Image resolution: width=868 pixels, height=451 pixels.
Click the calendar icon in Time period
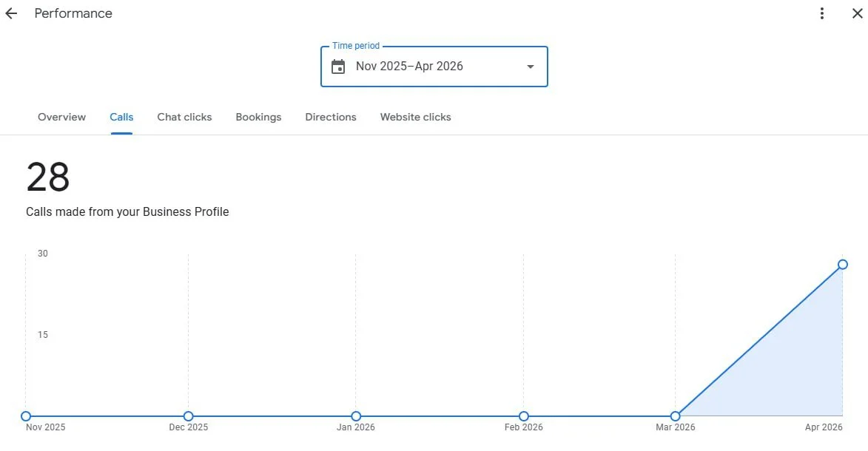(x=338, y=67)
